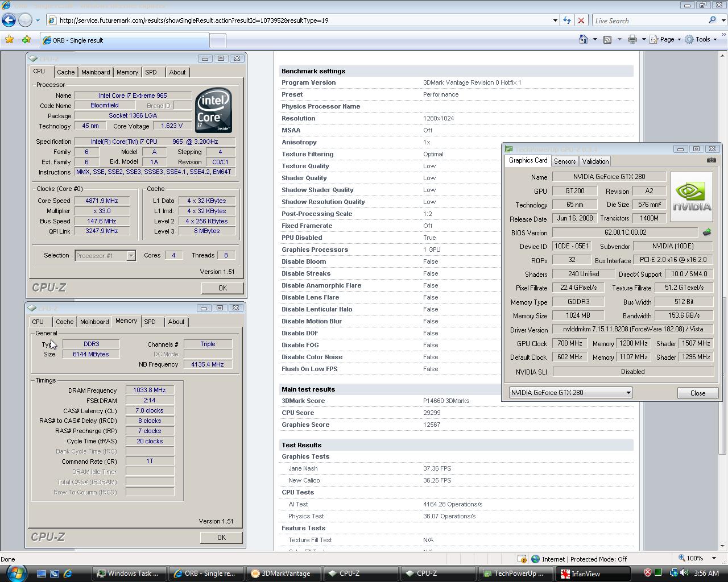Viewport: 728px width, 582px height.
Task: Expand the Home button dropdown arrow
Action: pyautogui.click(x=595, y=39)
